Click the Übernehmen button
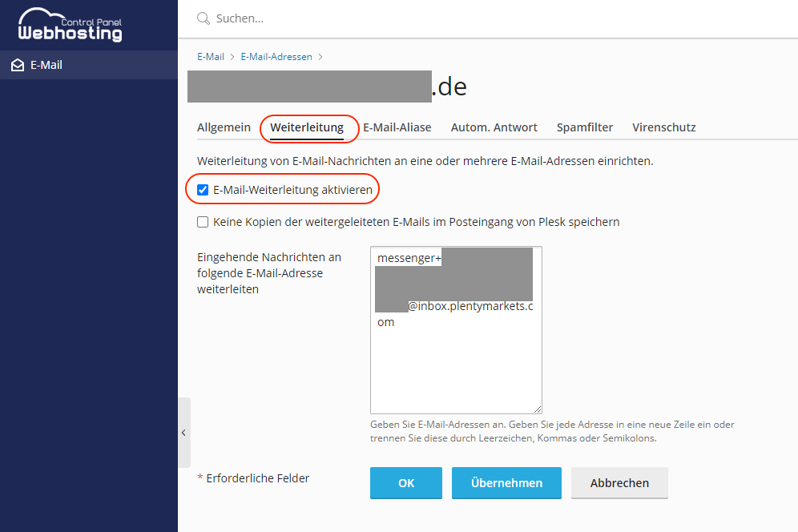This screenshot has height=532, width=798. point(506,483)
